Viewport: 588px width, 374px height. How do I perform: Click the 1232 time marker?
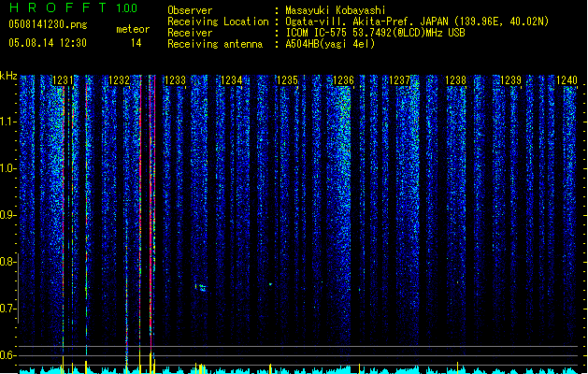pyautogui.click(x=119, y=80)
